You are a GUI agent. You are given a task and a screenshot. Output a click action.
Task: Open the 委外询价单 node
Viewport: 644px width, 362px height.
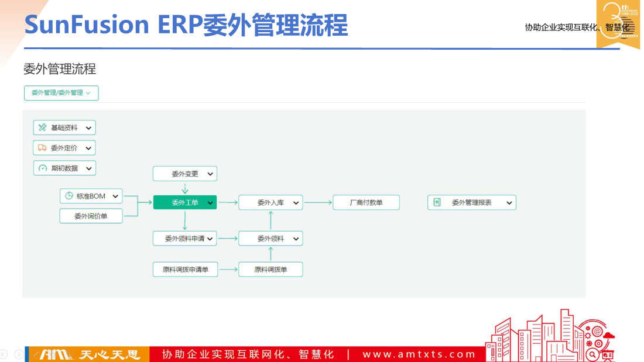click(91, 216)
